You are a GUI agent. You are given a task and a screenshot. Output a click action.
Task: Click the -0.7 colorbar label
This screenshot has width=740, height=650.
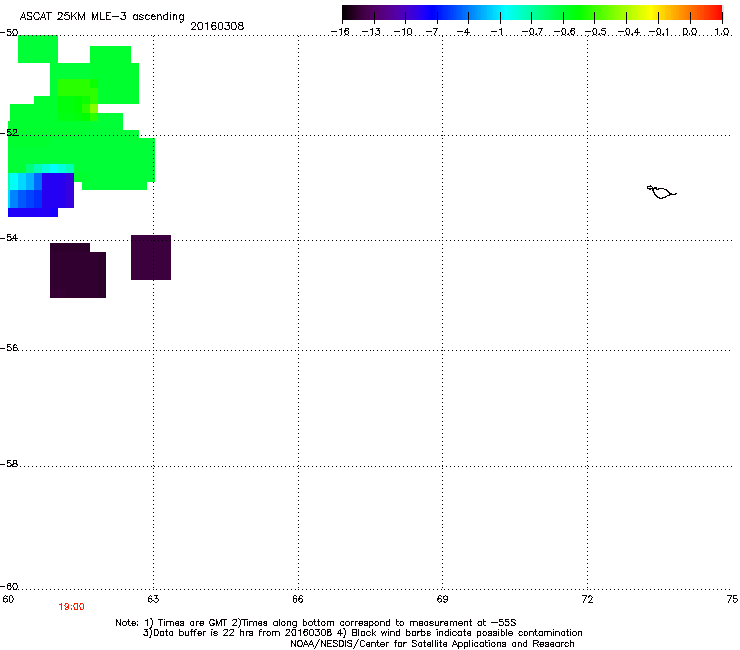532,32
